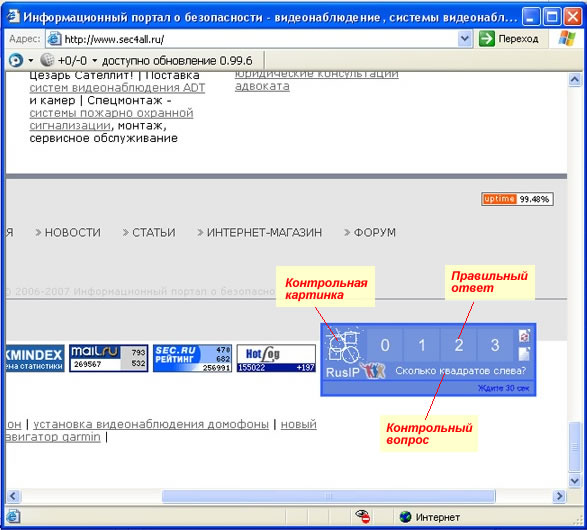This screenshot has width=587, height=530.
Task: Click the vertical scrollbar thumb
Action: click(574, 446)
